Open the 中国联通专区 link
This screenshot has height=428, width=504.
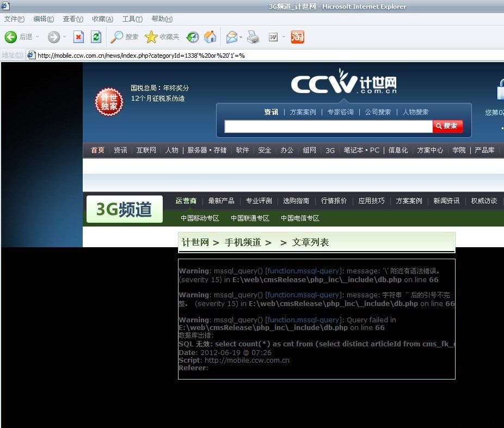(250, 218)
